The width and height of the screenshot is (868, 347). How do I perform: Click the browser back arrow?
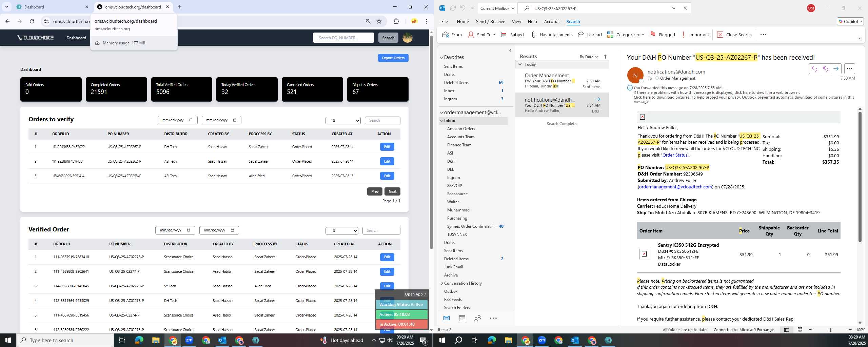tap(7, 21)
